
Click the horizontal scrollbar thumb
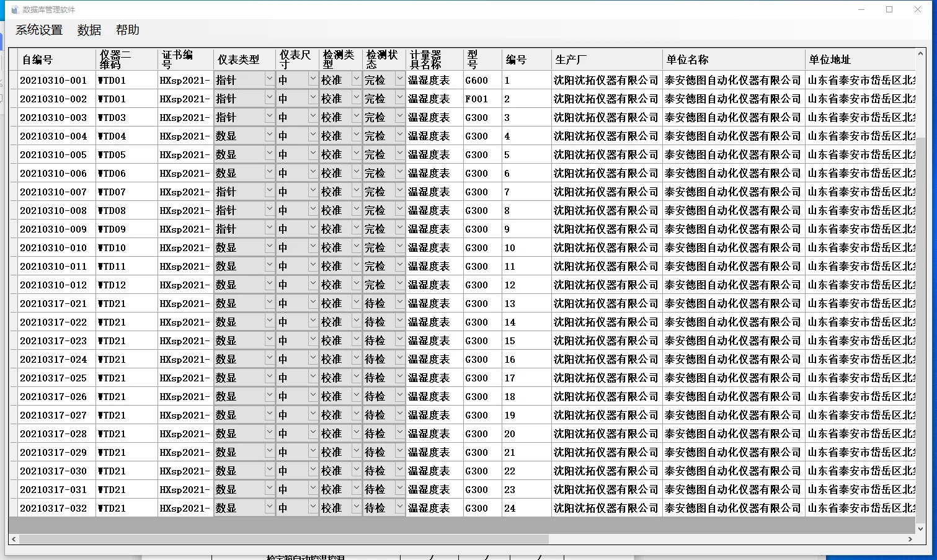[284, 540]
